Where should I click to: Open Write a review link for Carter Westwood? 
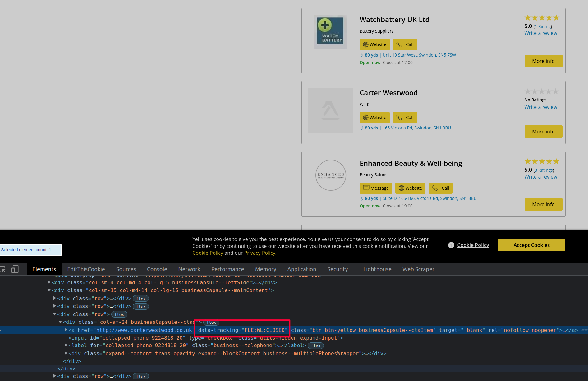click(540, 107)
